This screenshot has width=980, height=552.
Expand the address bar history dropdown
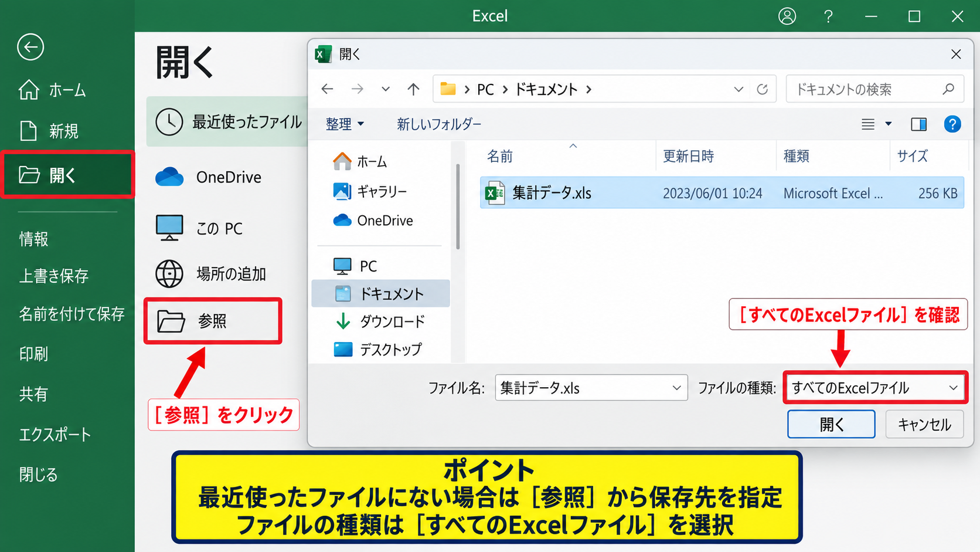coord(739,89)
